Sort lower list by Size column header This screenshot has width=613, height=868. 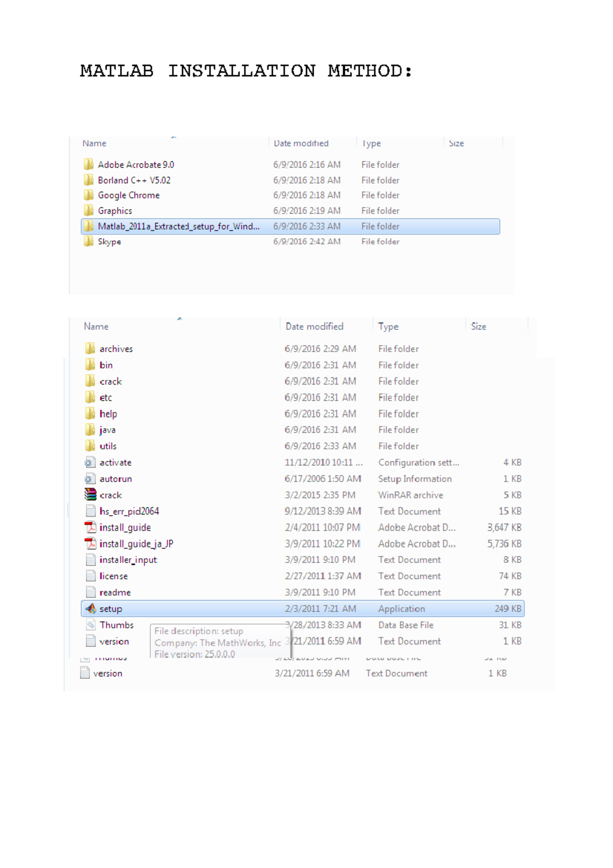click(x=478, y=326)
